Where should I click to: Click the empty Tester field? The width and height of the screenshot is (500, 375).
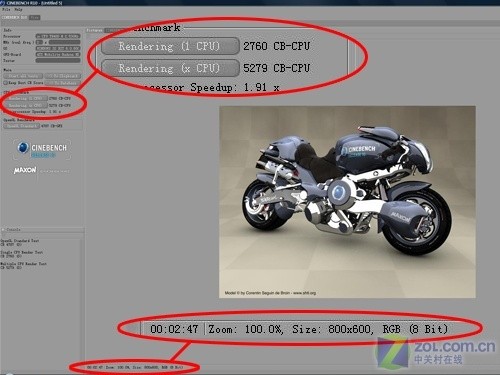[x=58, y=61]
